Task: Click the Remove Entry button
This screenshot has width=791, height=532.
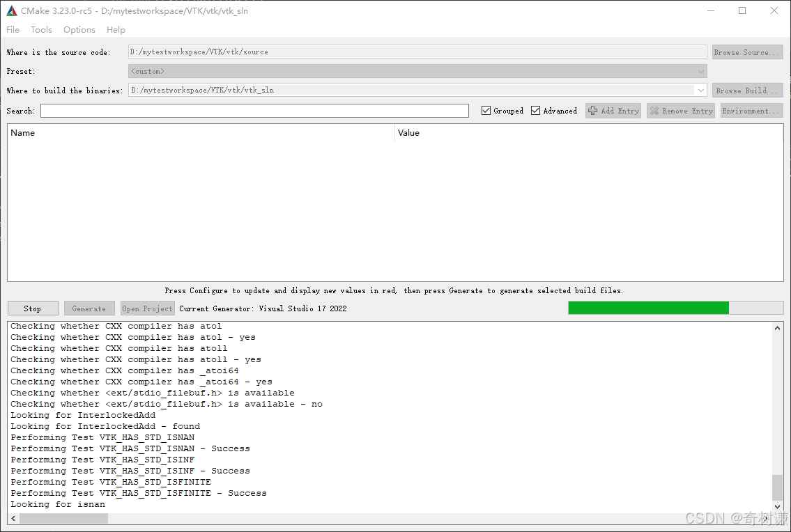Action: pos(681,111)
